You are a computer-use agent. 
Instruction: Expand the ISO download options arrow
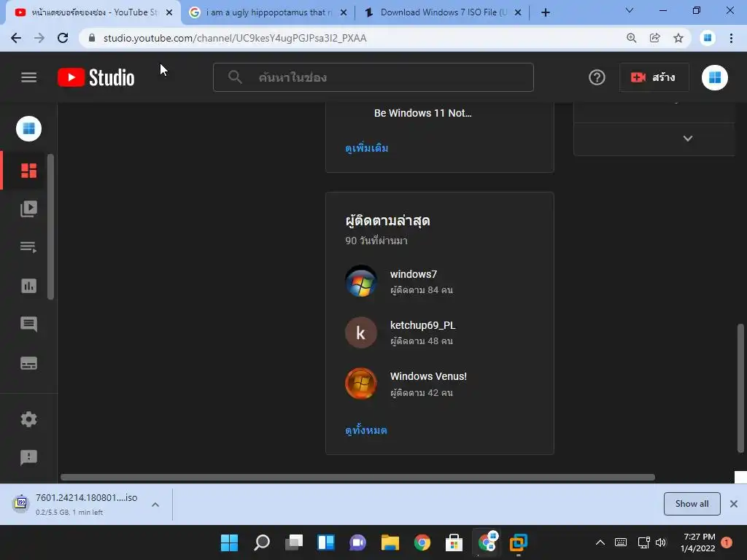click(155, 505)
